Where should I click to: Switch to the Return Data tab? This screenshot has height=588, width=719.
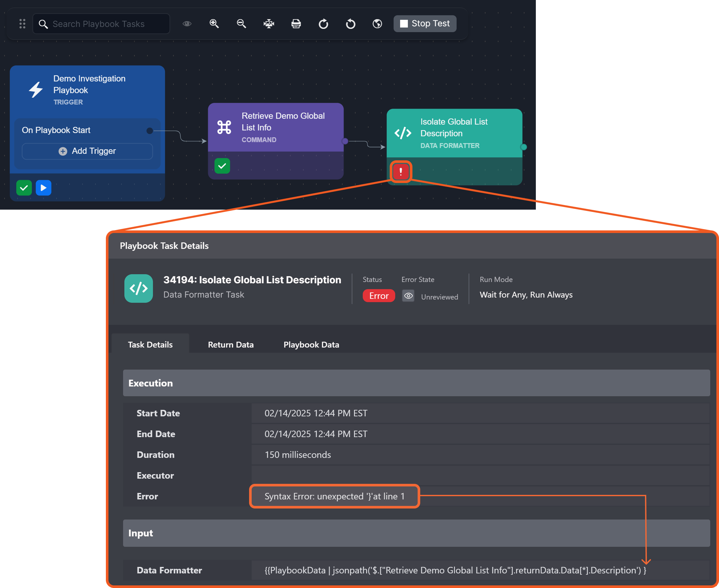click(231, 345)
